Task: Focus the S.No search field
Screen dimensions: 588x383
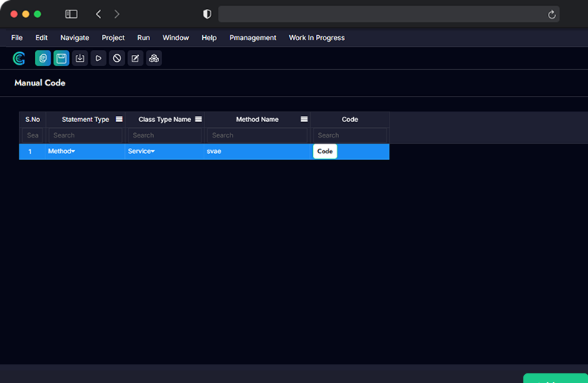Action: coord(33,135)
